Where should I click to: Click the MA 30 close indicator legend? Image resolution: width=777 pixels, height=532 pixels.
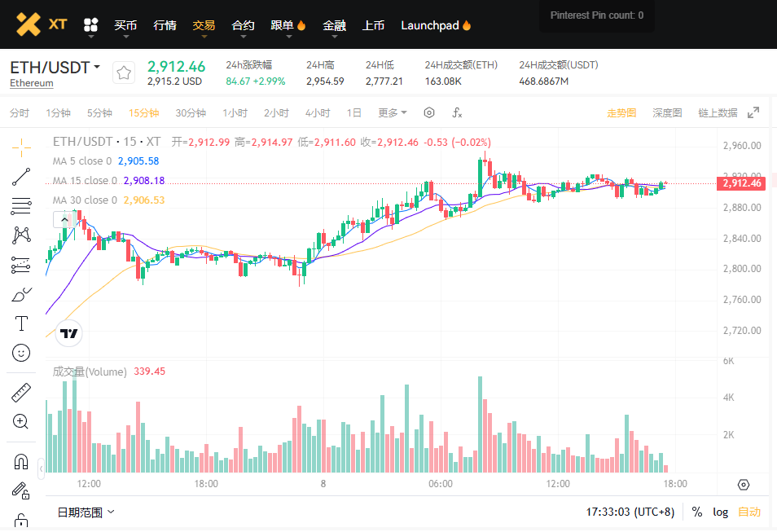coord(108,200)
